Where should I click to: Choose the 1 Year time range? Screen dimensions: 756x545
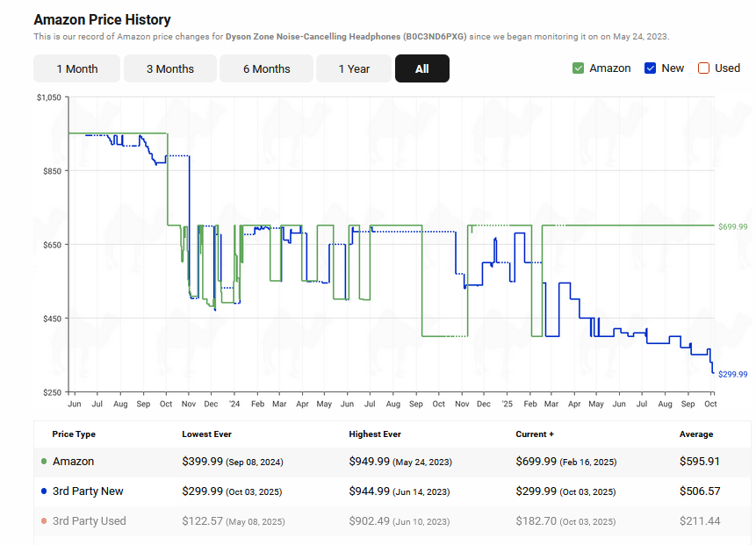pyautogui.click(x=354, y=68)
